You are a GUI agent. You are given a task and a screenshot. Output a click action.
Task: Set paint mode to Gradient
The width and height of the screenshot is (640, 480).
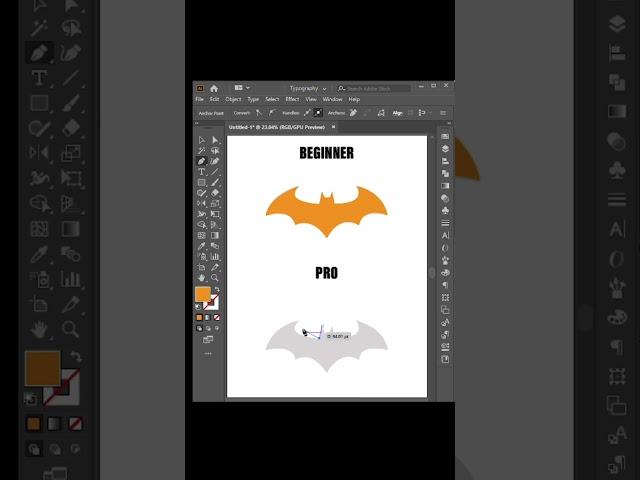coord(208,318)
